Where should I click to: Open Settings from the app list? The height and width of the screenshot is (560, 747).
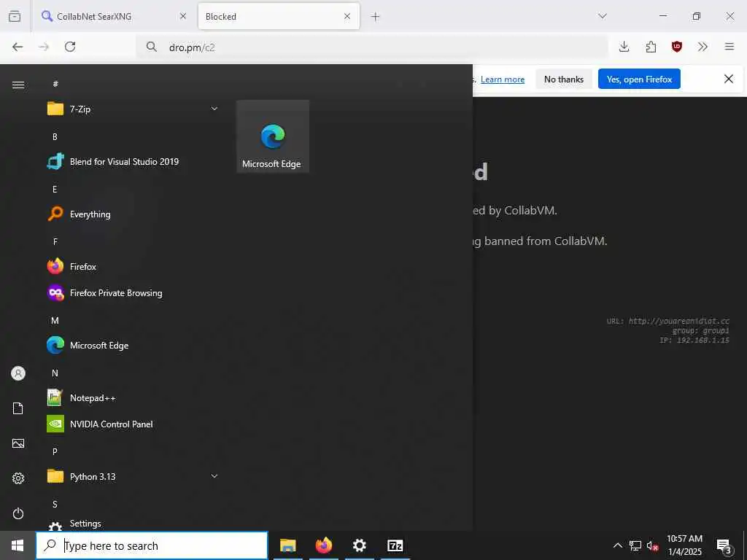point(133,524)
